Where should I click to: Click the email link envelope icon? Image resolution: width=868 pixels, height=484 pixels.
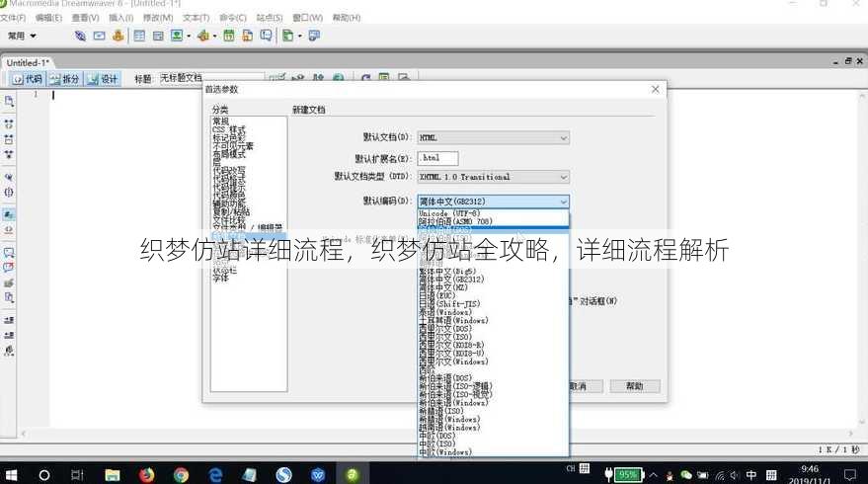pyautogui.click(x=99, y=36)
